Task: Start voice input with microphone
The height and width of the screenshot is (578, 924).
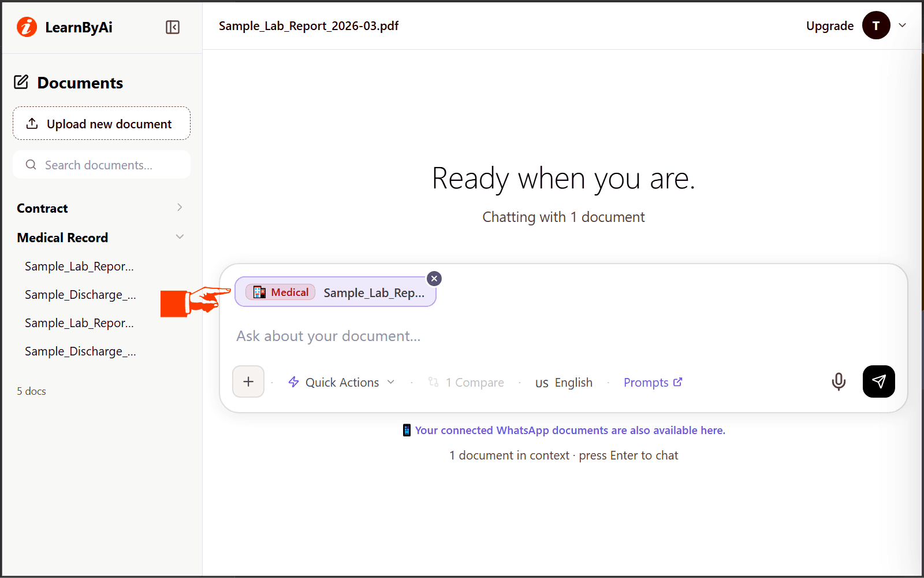Action: (x=839, y=381)
